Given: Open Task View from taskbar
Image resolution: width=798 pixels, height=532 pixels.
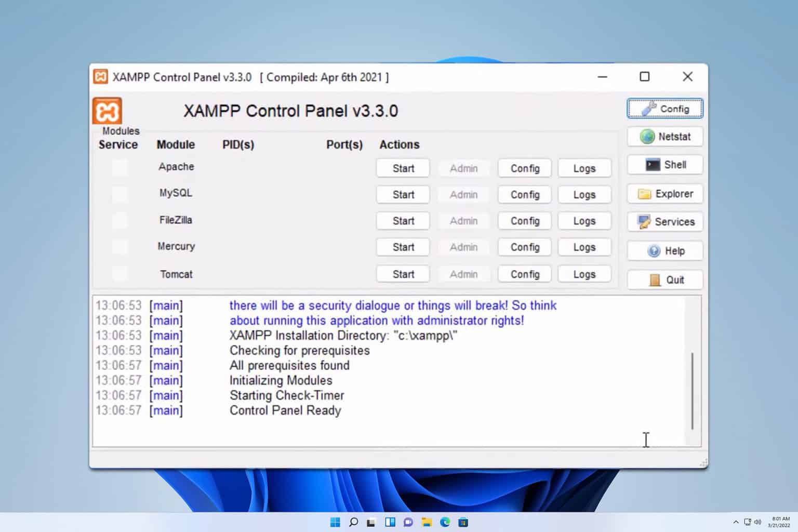Looking at the screenshot, I should 371,522.
